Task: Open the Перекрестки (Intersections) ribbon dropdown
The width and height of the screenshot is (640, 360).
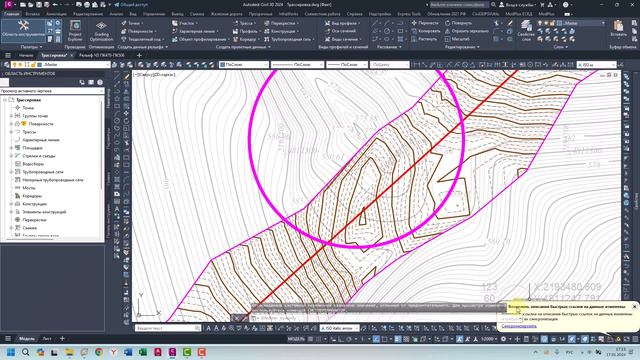Action: pyautogui.click(x=282, y=23)
